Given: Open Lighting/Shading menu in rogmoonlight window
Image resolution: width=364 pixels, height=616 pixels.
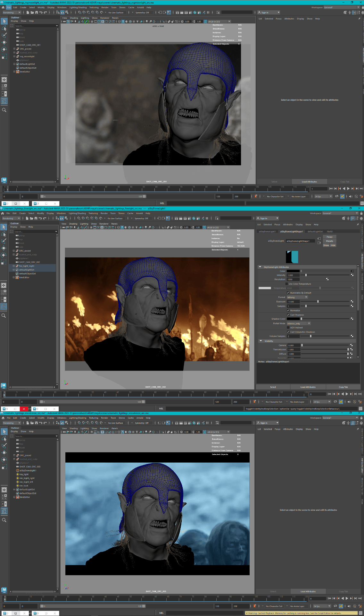Looking at the screenshot, I should tap(78, 7).
